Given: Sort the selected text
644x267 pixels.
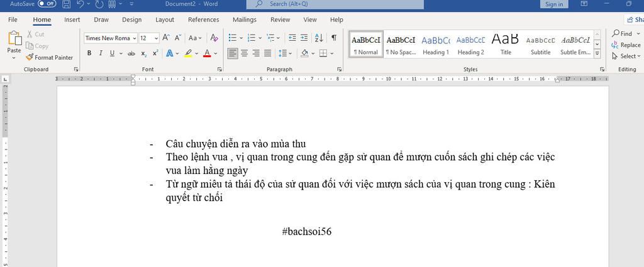Looking at the screenshot, I should click(319, 38).
